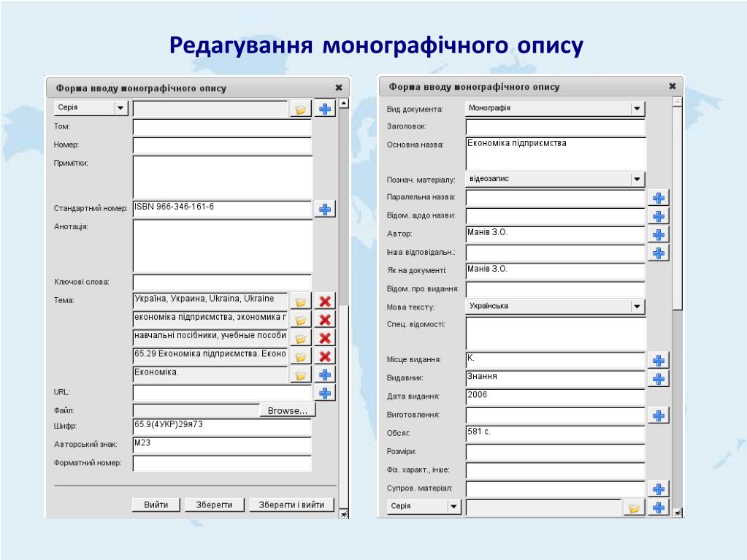Click the Зберегти і вийти button

pyautogui.click(x=291, y=505)
